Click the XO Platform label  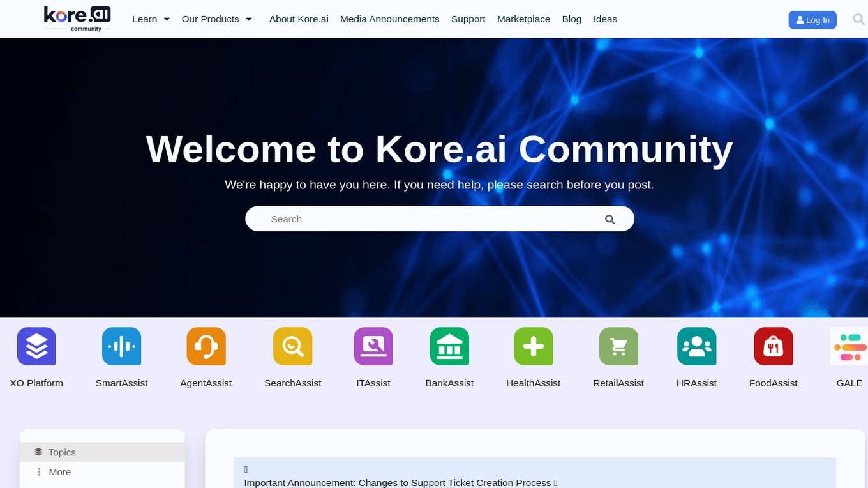pyautogui.click(x=36, y=383)
